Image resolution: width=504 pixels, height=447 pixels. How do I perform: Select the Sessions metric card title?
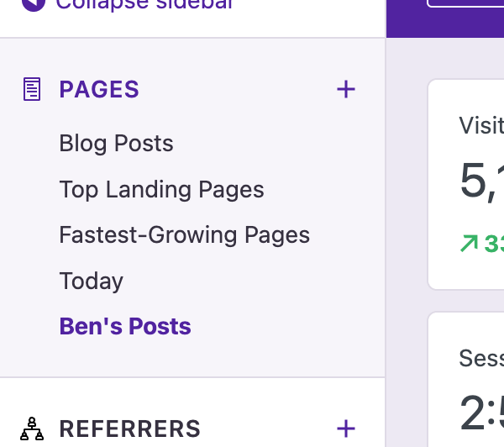(x=481, y=359)
